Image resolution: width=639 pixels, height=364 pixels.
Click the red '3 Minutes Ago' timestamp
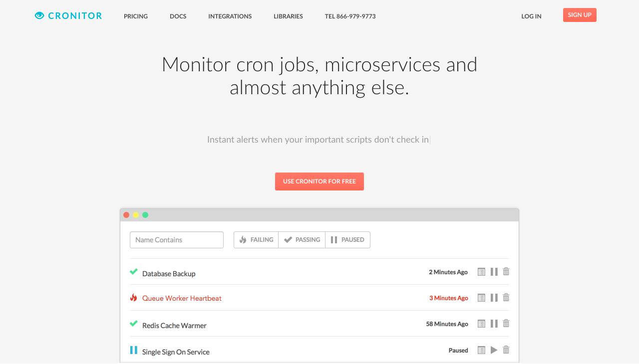pyautogui.click(x=449, y=298)
